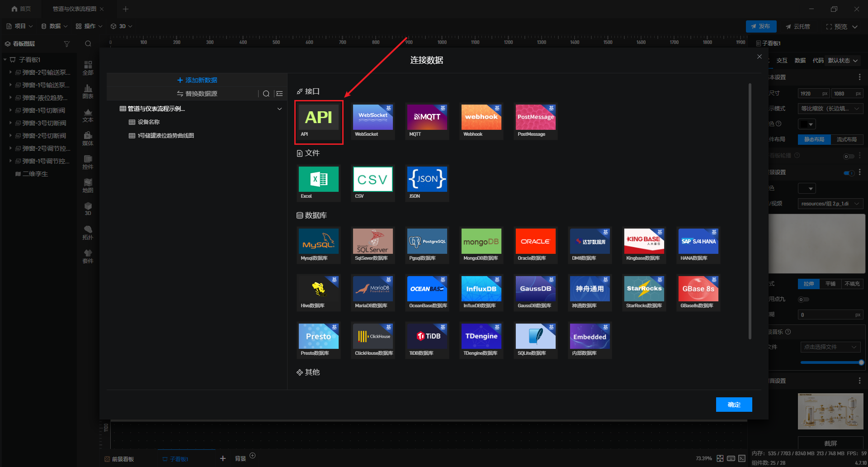Switch to the 首页 home tab
The image size is (868, 467).
click(x=21, y=9)
